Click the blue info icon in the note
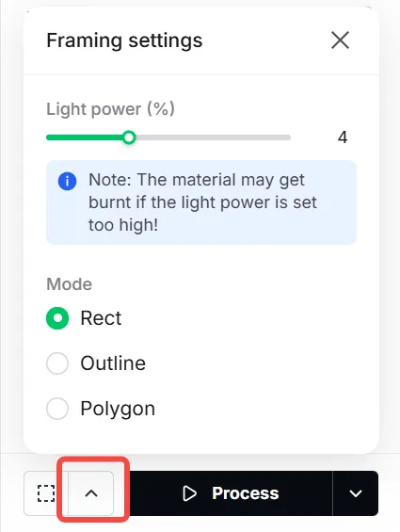Screen dimensions: 400x532 67,181
